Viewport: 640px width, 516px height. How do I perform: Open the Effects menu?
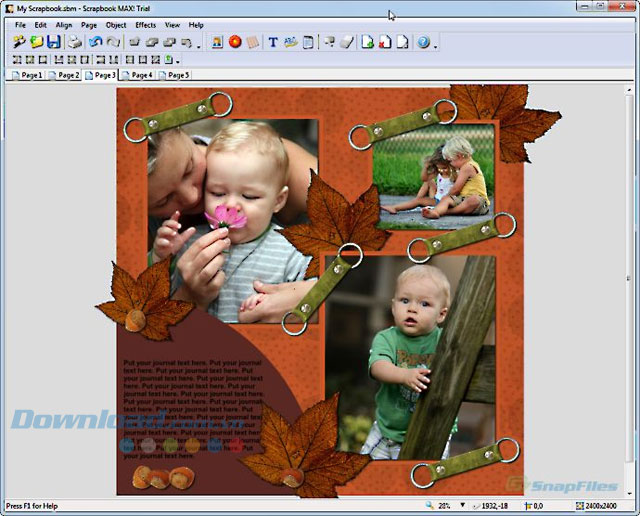click(x=145, y=24)
